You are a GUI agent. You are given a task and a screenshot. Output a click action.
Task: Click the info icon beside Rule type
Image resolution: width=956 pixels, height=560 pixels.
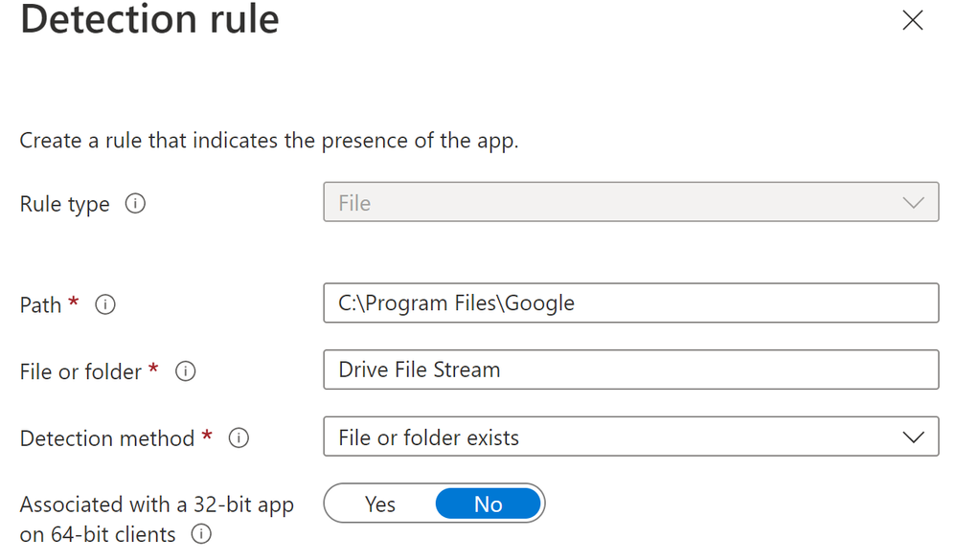click(136, 204)
